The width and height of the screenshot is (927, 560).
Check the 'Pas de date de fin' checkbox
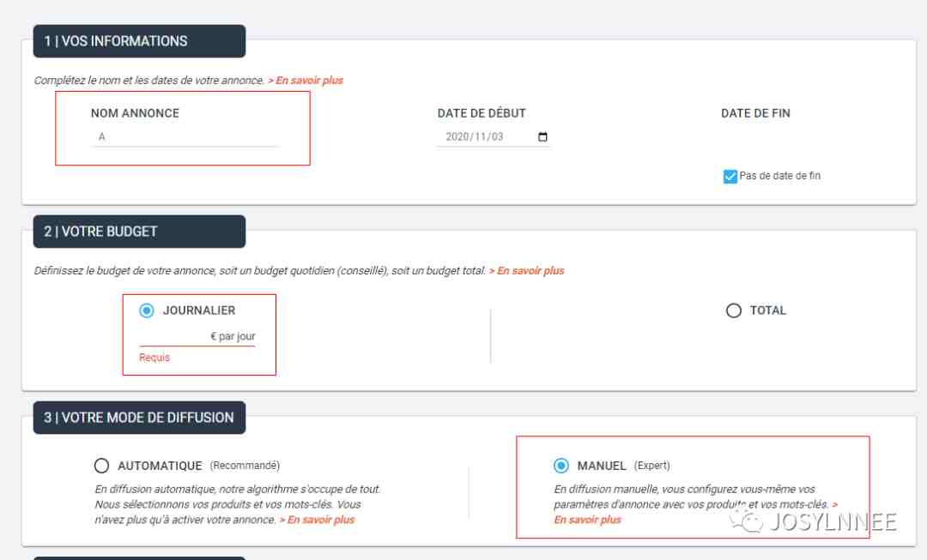(x=730, y=176)
